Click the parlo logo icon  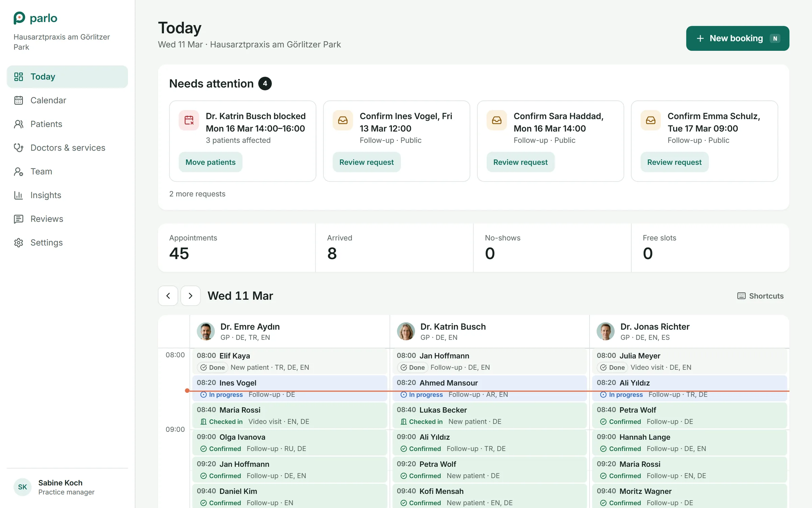tap(19, 18)
